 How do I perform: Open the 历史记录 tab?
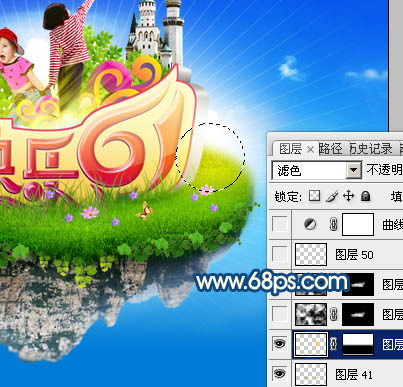tap(371, 149)
